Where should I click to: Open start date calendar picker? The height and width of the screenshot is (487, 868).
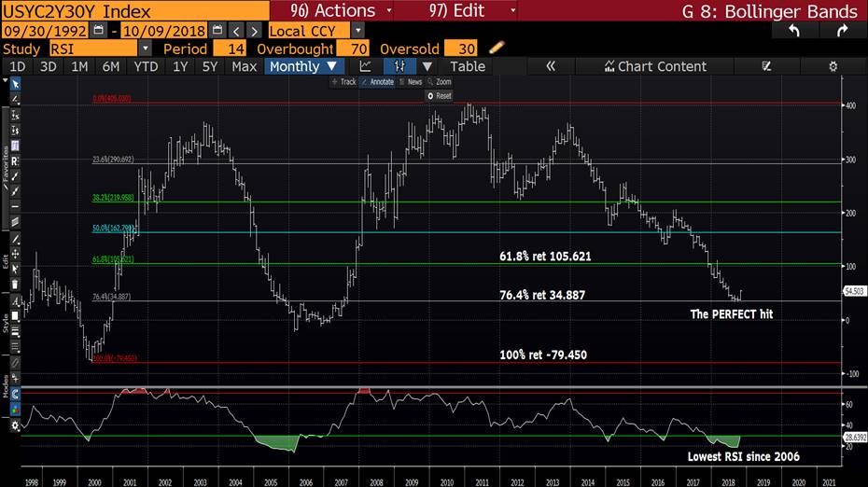tap(99, 31)
